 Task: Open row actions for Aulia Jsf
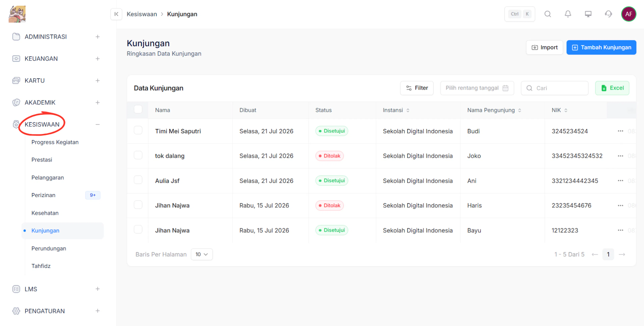620,180
